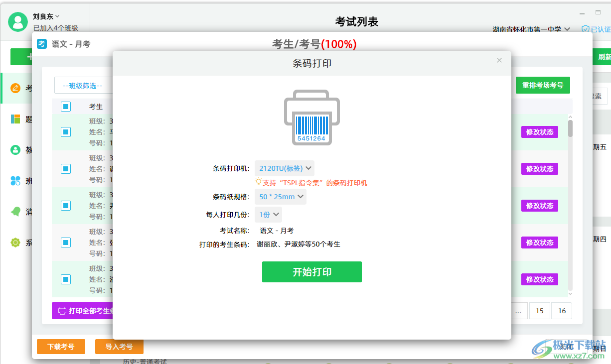Click the lightbulb tip icon for TSPL
Screen dimensions: 611x364
click(259, 182)
